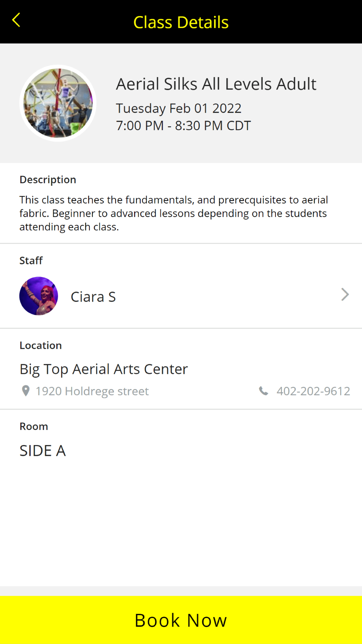Tap the Room section heading
Viewport: 362px width, 644px height.
[x=34, y=426]
